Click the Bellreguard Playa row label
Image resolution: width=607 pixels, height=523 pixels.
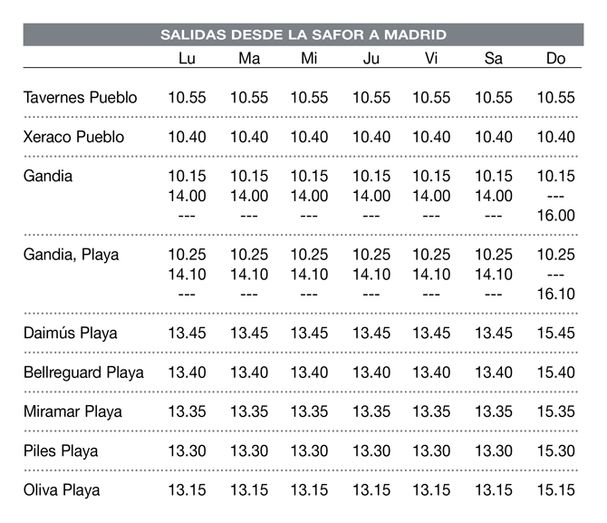coord(83,372)
